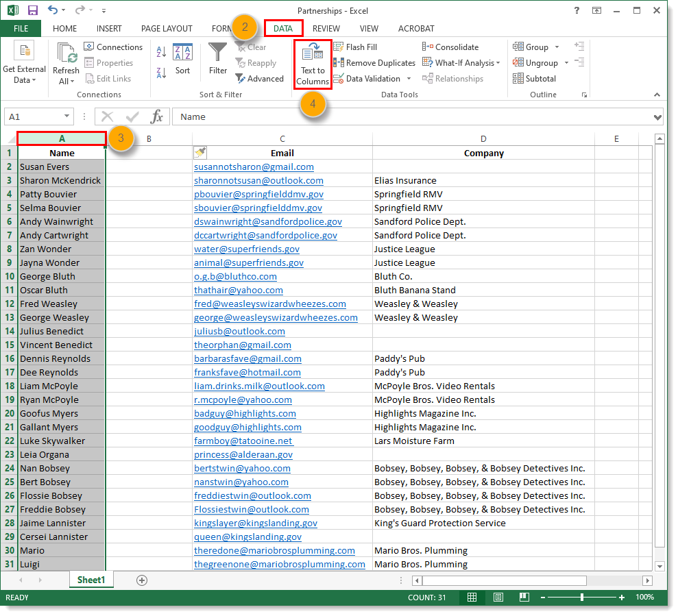
Task: Open Connections in the ribbon
Action: tap(113, 47)
